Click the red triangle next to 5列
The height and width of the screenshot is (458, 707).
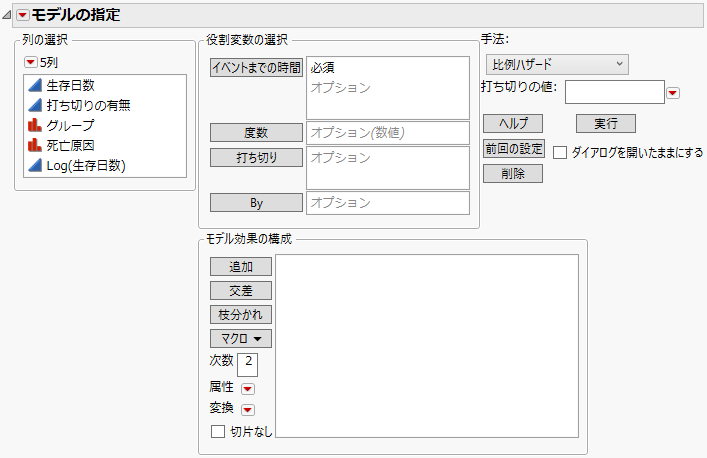pyautogui.click(x=30, y=62)
